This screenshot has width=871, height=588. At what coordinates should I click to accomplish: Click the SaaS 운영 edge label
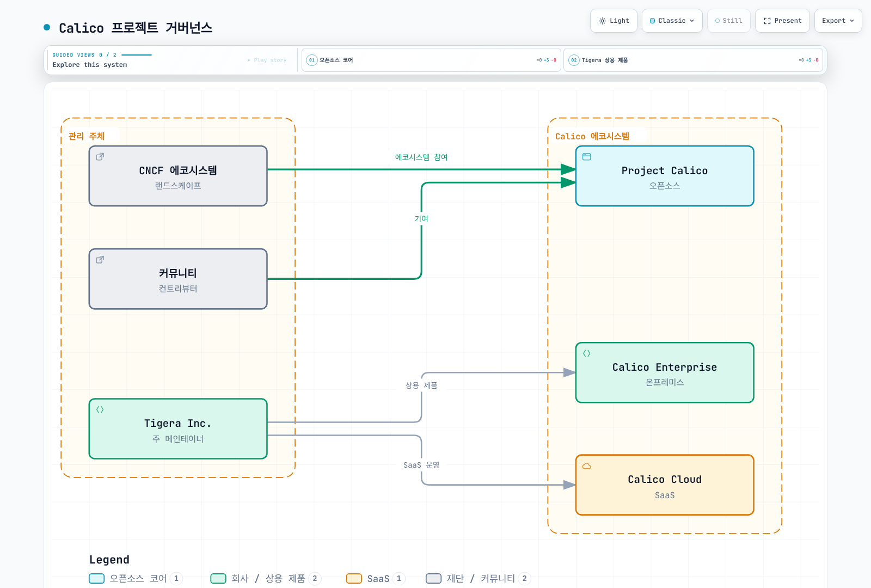coord(421,465)
